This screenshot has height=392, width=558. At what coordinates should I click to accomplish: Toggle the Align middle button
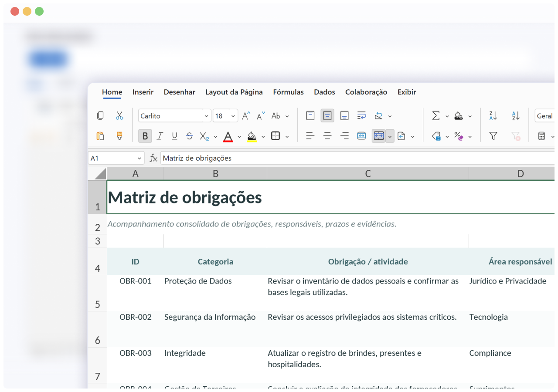[x=327, y=116]
